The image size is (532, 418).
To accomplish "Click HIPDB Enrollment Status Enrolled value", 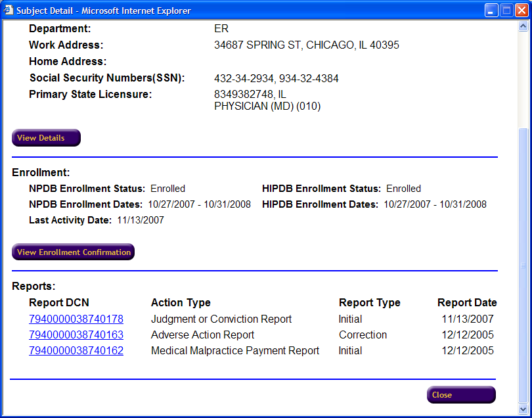I will coord(404,189).
